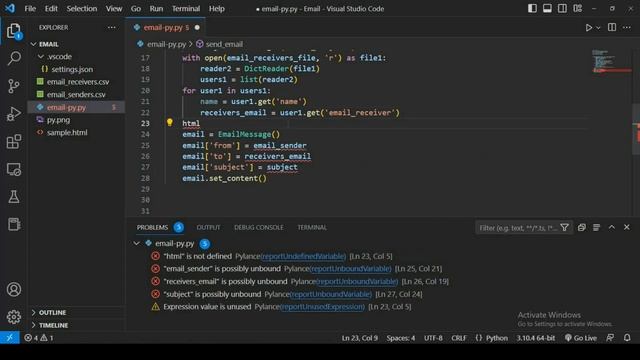Open reportUnboundVariable link for email_sender
Viewport: 640px width, 360px height.
(351, 269)
